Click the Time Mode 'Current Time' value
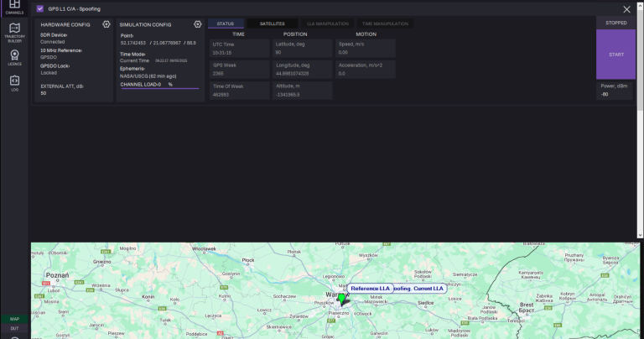This screenshot has height=339, width=644. click(x=134, y=60)
